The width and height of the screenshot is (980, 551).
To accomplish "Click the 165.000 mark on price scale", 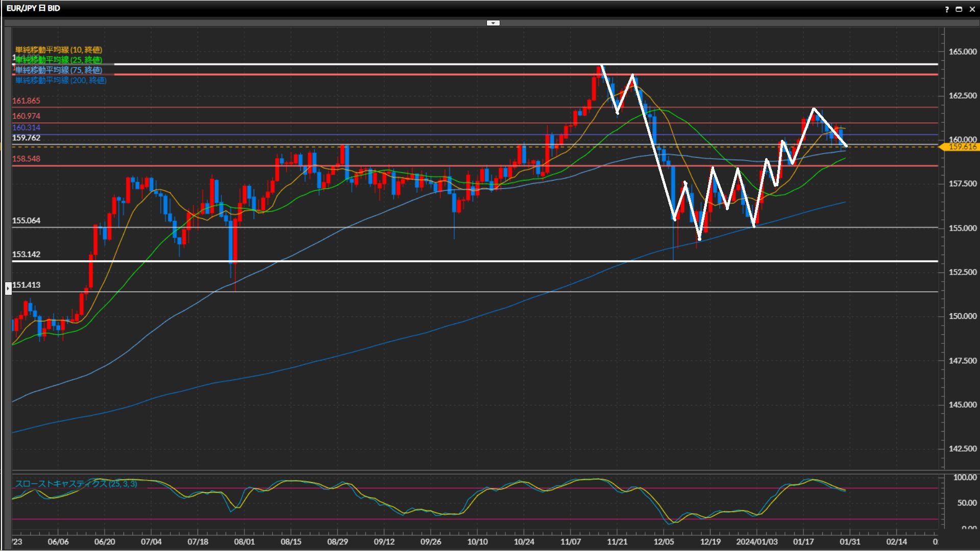I will (x=962, y=52).
